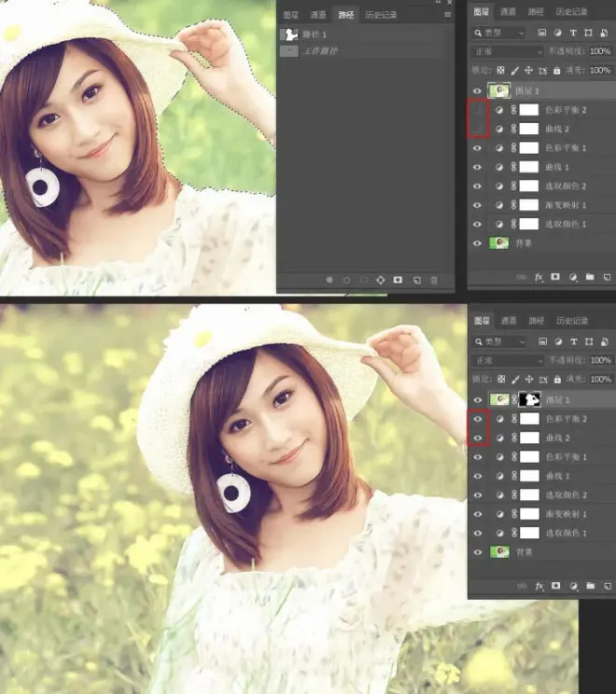
Task: Open 类型 filter dropdown in upper Layers panel
Action: 498,33
